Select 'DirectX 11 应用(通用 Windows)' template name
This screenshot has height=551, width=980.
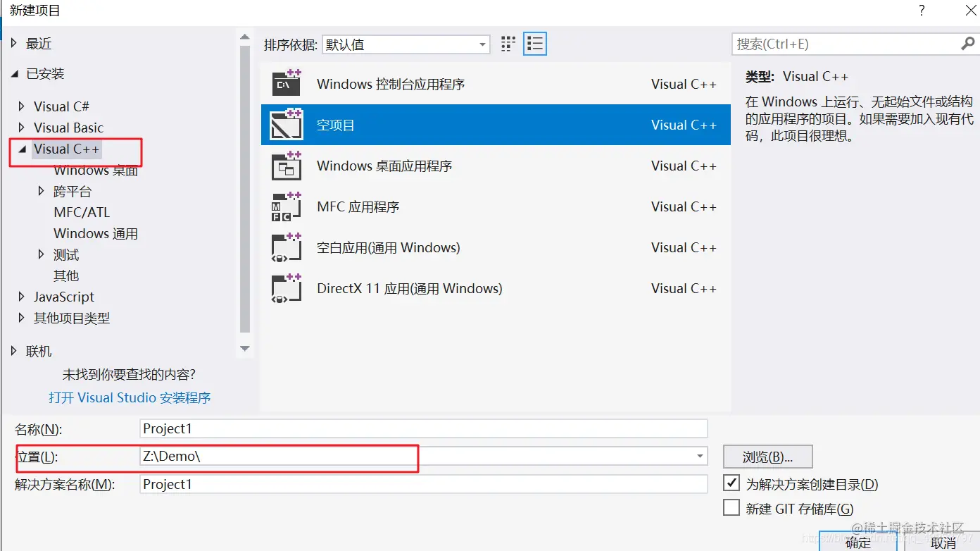point(410,288)
